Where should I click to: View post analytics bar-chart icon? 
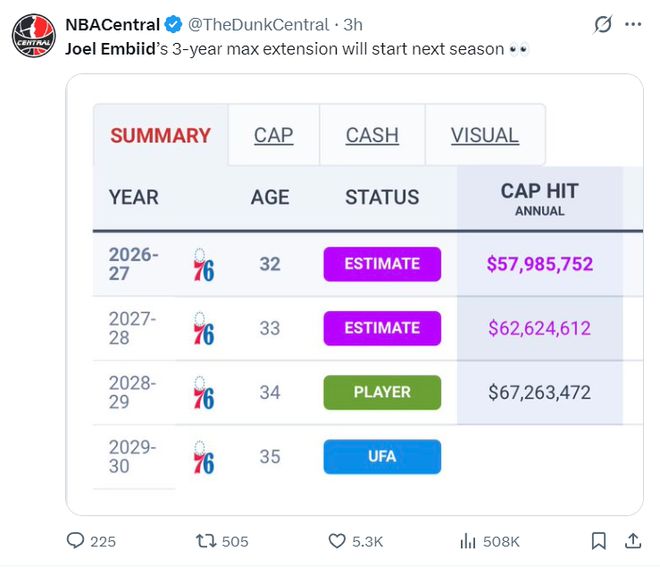468,541
